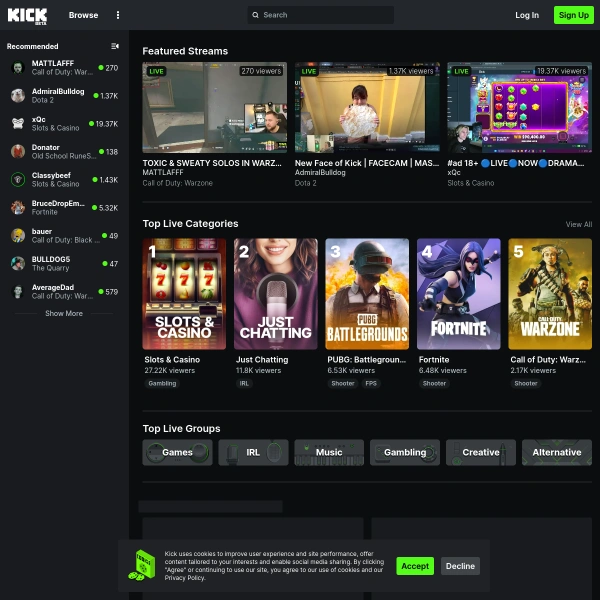Click the green Sign Up button
The width and height of the screenshot is (600, 600).
[574, 15]
